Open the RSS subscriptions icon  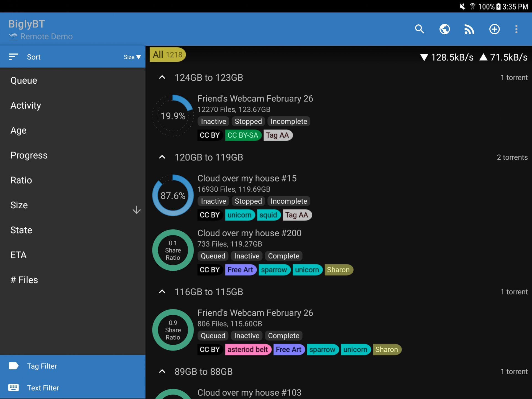click(469, 29)
